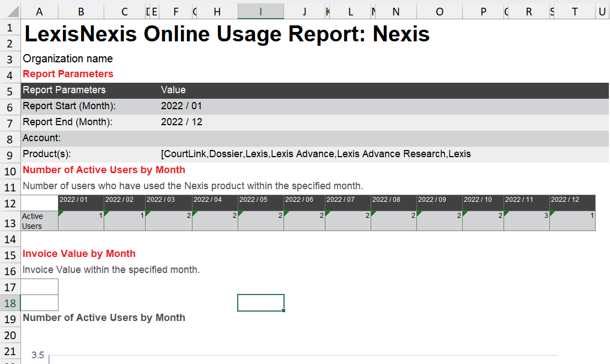Click the '2022 / 12' month column header in table

pos(572,203)
